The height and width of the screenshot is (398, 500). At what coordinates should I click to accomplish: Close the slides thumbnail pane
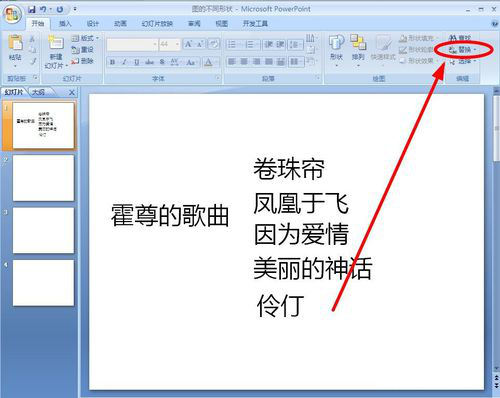(x=72, y=93)
